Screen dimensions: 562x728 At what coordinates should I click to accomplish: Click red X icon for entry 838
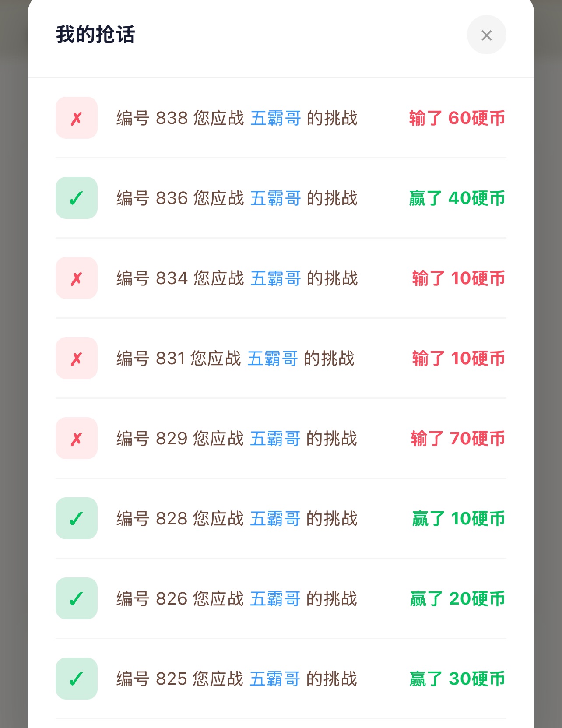tap(77, 118)
